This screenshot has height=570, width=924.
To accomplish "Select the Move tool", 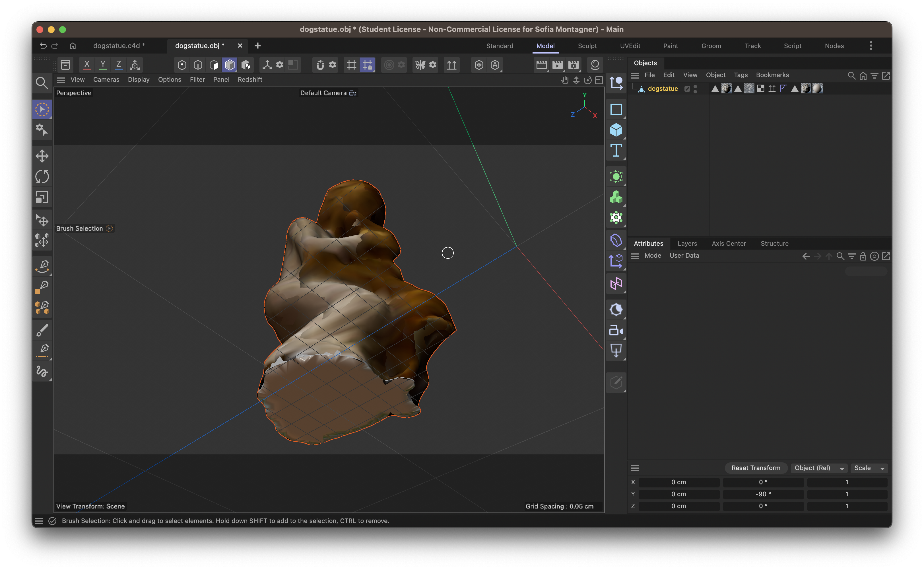I will click(42, 156).
